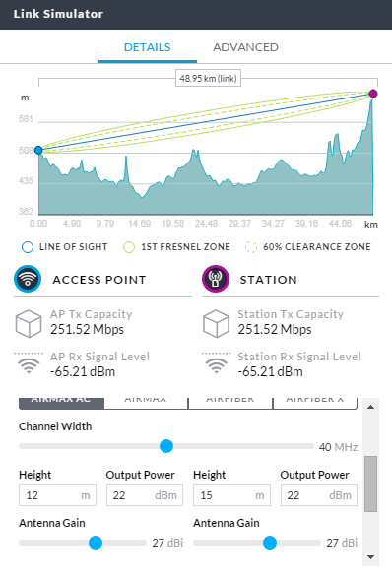
Task: Click the Station antenna icon
Action: tap(216, 279)
